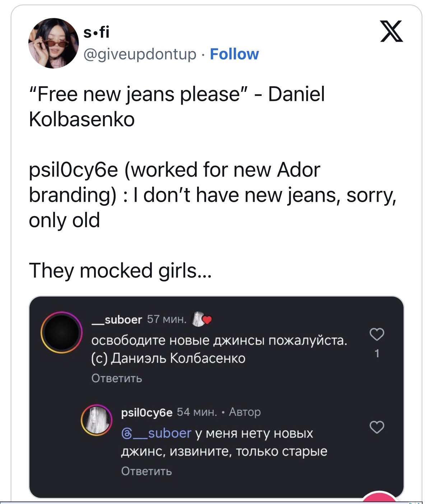Click __suboer username in comment
Image resolution: width=433 pixels, height=504 pixels.
[117, 319]
